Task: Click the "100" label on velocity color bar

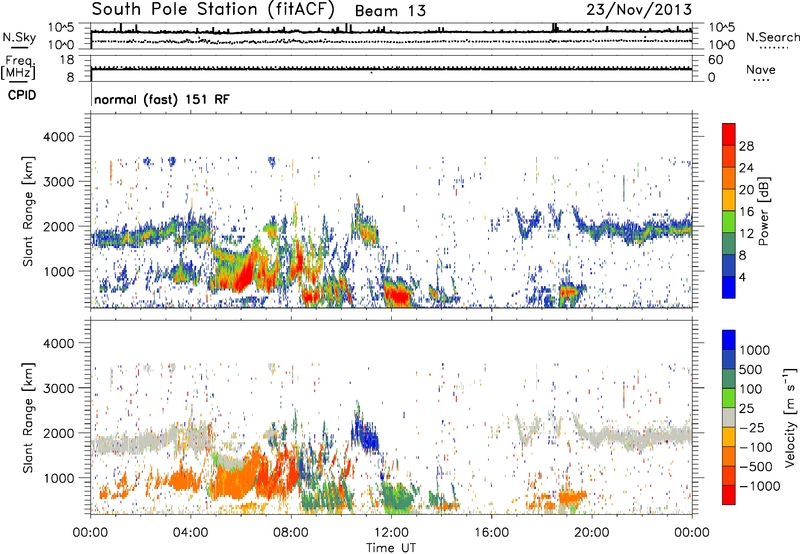Action: click(x=751, y=389)
